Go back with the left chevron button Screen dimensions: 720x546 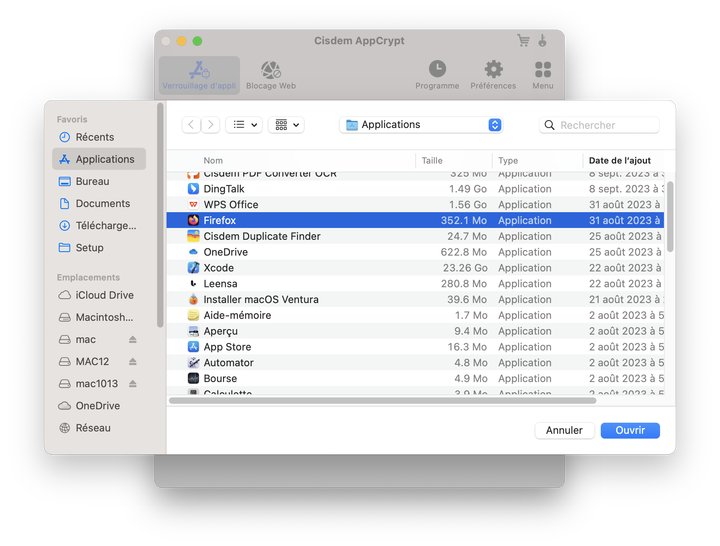click(x=191, y=124)
